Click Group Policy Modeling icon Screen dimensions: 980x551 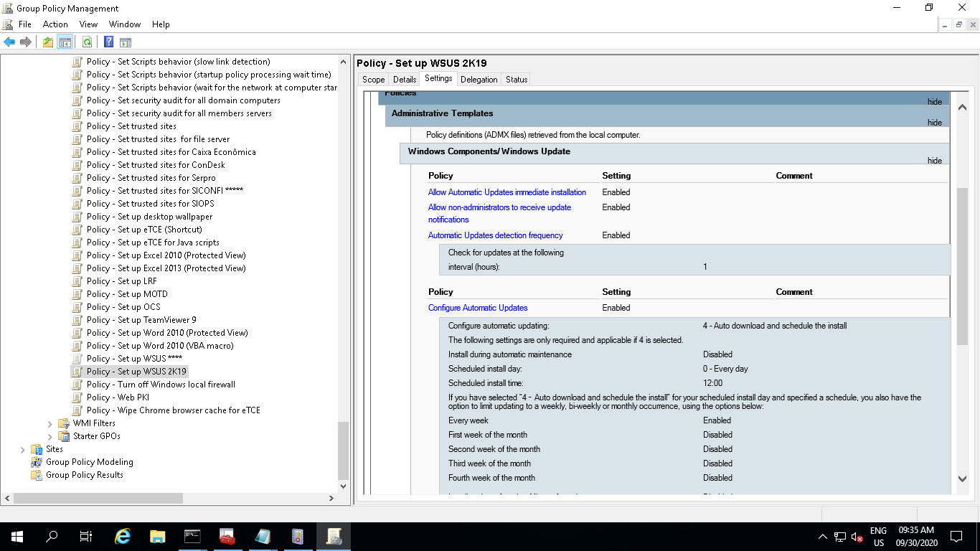(37, 462)
